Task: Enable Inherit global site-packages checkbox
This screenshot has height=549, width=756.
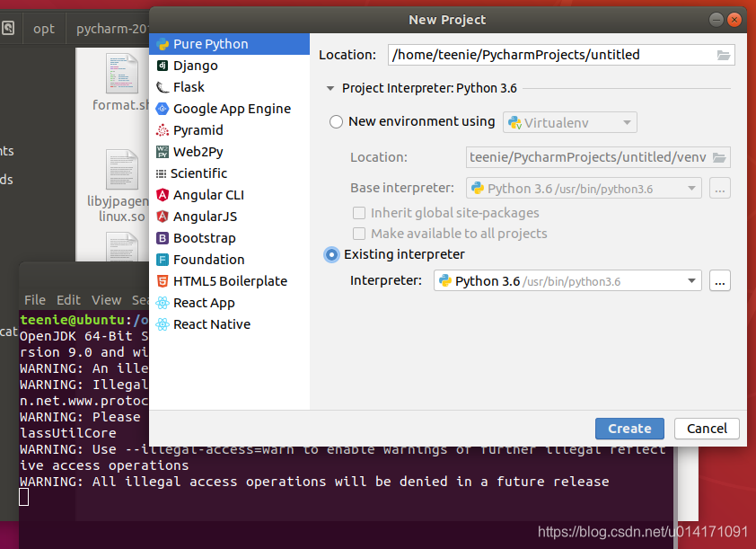Action: point(359,213)
